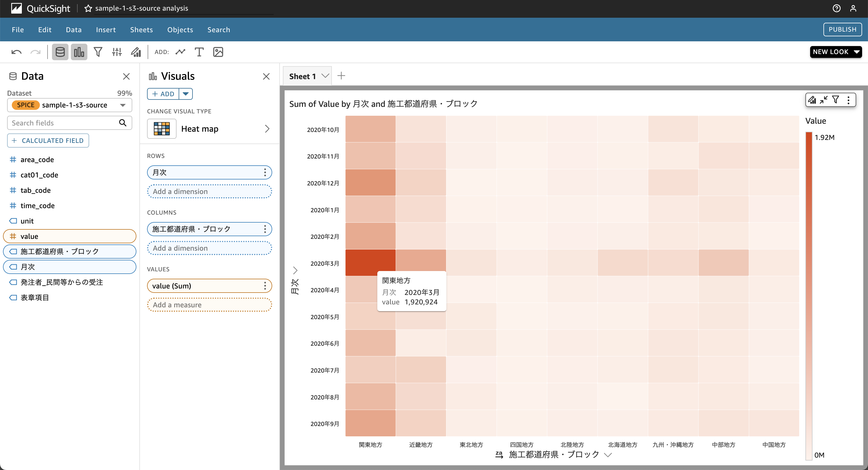This screenshot has width=868, height=470.
Task: Click the Redo arrow in the toolbar
Action: pos(35,52)
